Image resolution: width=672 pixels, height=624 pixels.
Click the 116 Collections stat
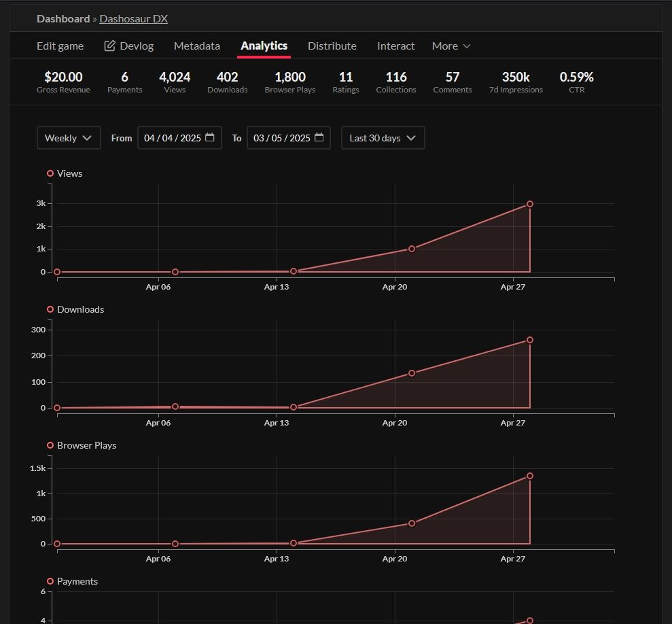(x=396, y=82)
